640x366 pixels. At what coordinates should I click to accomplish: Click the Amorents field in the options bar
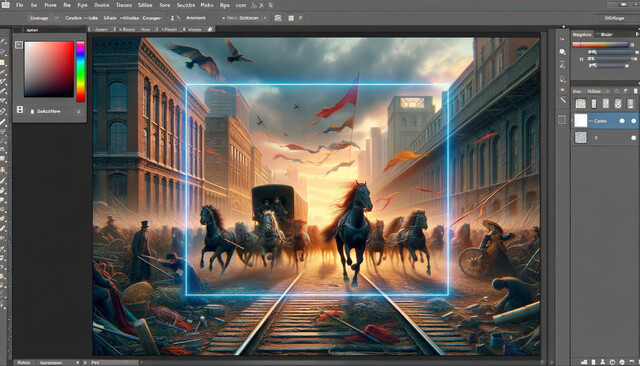tap(196, 18)
